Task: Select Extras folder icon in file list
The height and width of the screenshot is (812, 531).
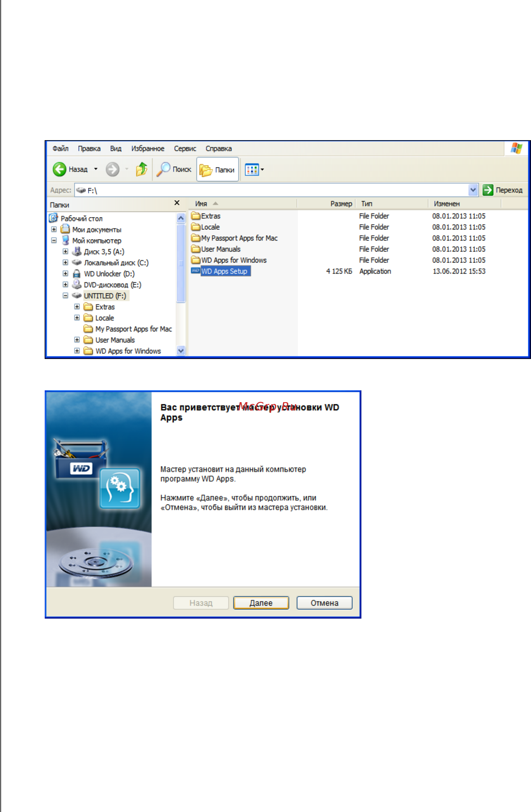Action: 196,216
